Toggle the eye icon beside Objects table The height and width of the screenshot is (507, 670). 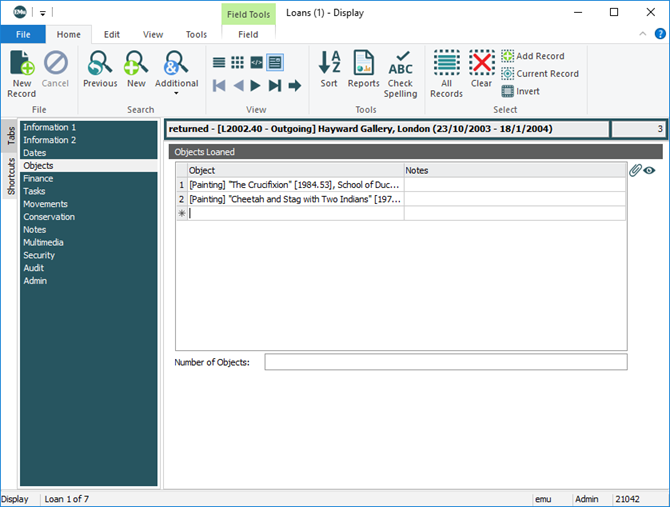pyautogui.click(x=650, y=171)
